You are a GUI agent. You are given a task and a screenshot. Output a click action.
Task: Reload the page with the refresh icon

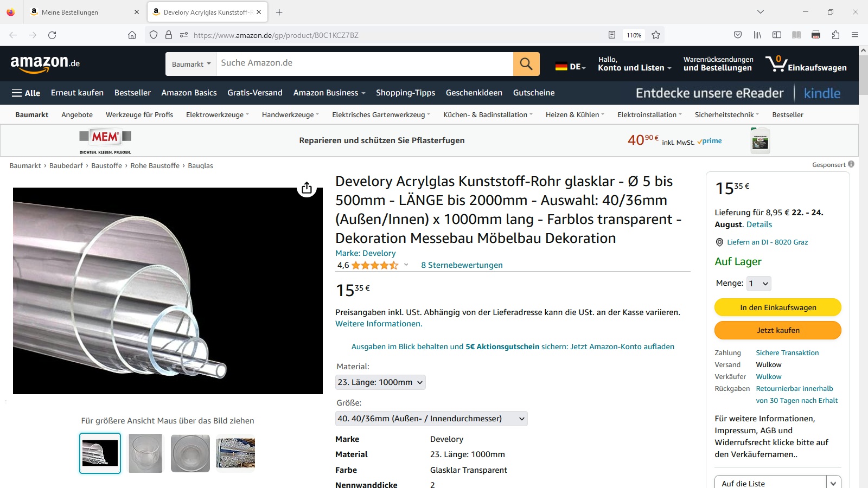pyautogui.click(x=52, y=35)
